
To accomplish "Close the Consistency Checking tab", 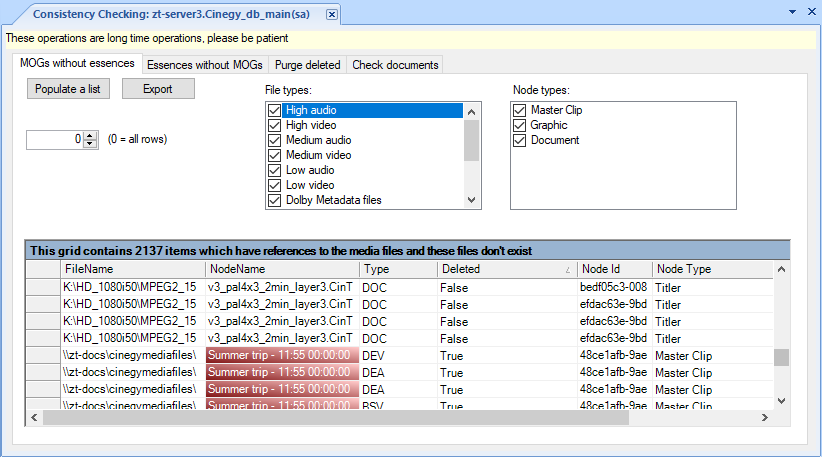I will pyautogui.click(x=332, y=15).
